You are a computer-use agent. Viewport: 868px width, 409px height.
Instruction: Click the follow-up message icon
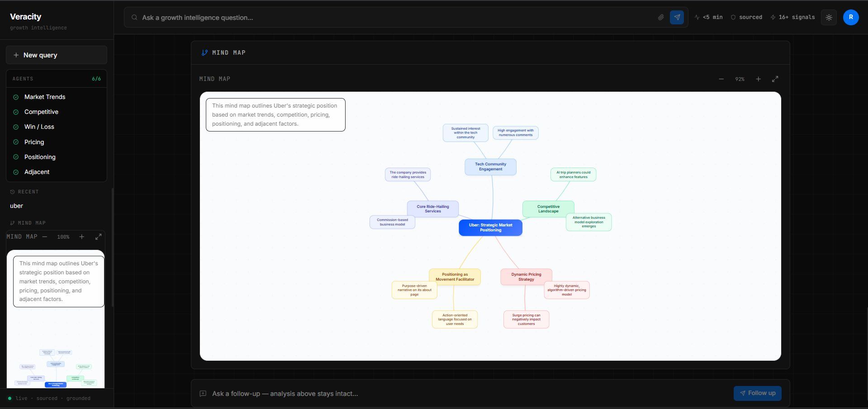point(203,394)
